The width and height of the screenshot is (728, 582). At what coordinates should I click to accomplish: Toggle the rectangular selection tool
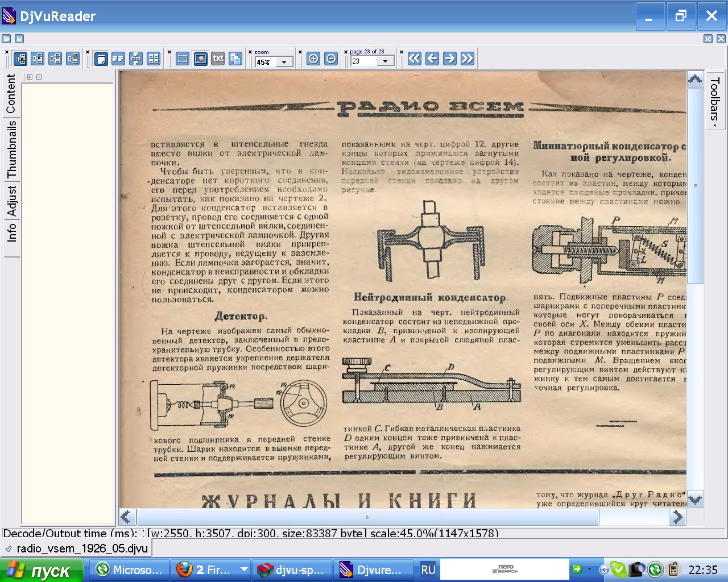pyautogui.click(x=183, y=59)
